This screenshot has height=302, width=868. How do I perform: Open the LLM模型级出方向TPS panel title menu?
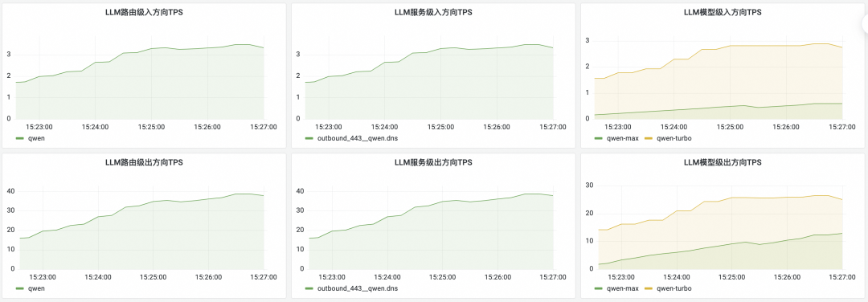(723, 162)
